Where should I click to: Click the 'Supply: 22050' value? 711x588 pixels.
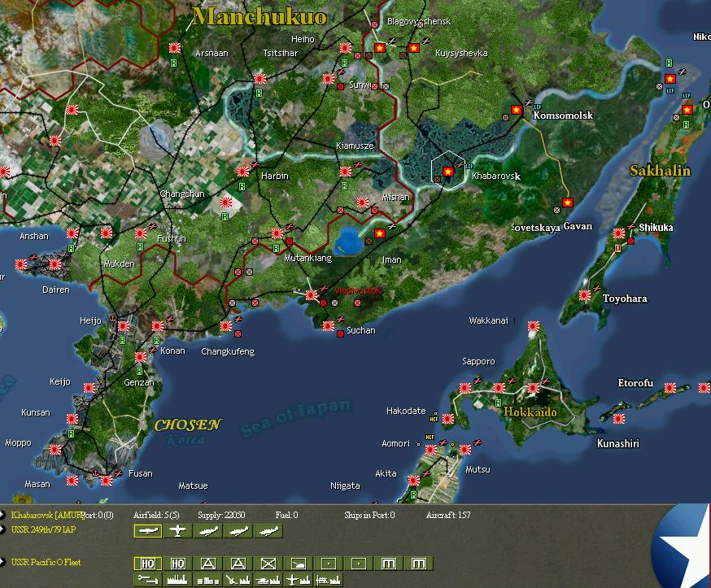tap(221, 515)
